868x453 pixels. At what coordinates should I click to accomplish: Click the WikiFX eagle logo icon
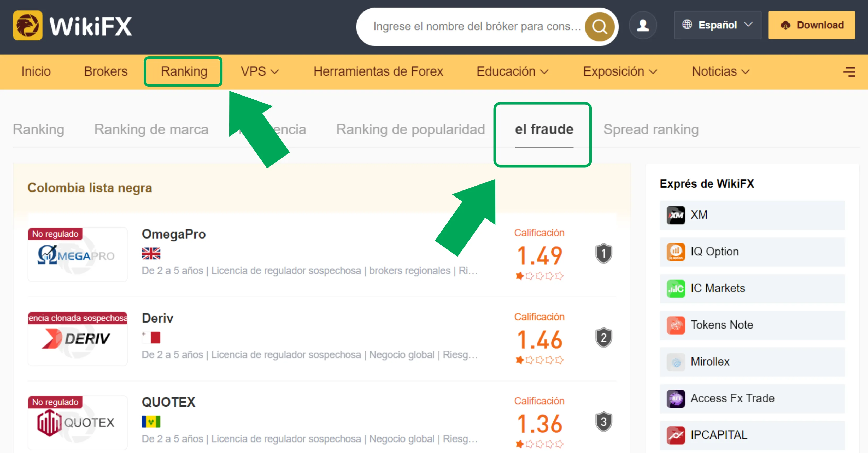[28, 26]
